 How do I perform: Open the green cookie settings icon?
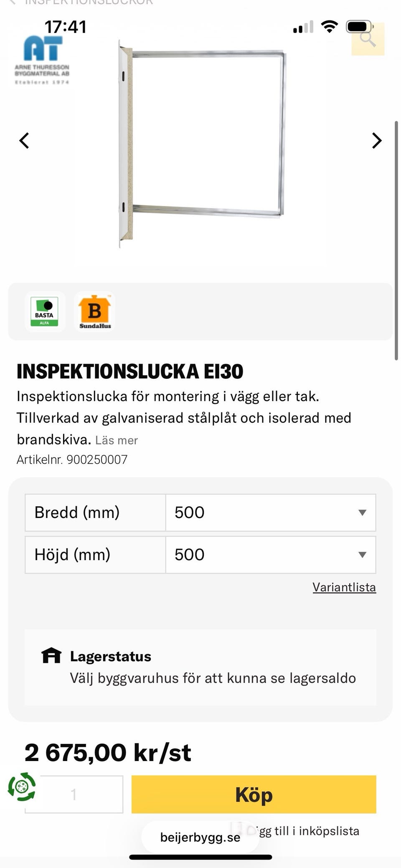click(x=22, y=787)
